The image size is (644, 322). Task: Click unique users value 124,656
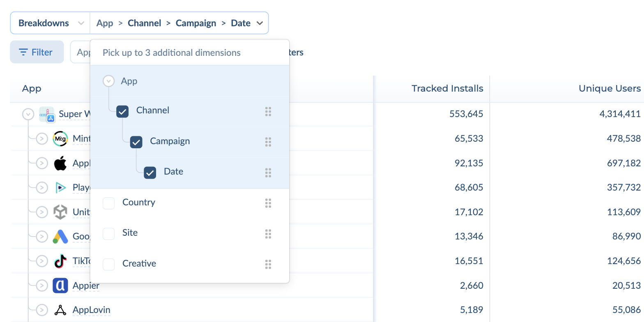[624, 261]
